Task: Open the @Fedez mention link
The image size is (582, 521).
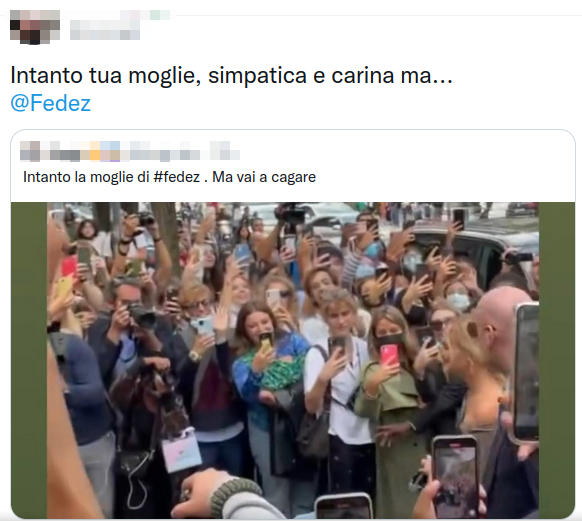Action: pos(50,103)
